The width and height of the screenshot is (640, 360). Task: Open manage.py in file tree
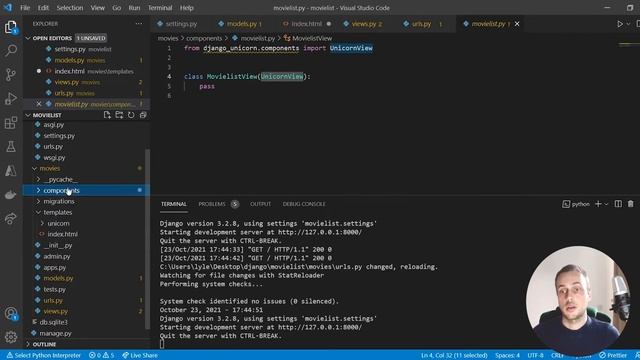tap(56, 333)
